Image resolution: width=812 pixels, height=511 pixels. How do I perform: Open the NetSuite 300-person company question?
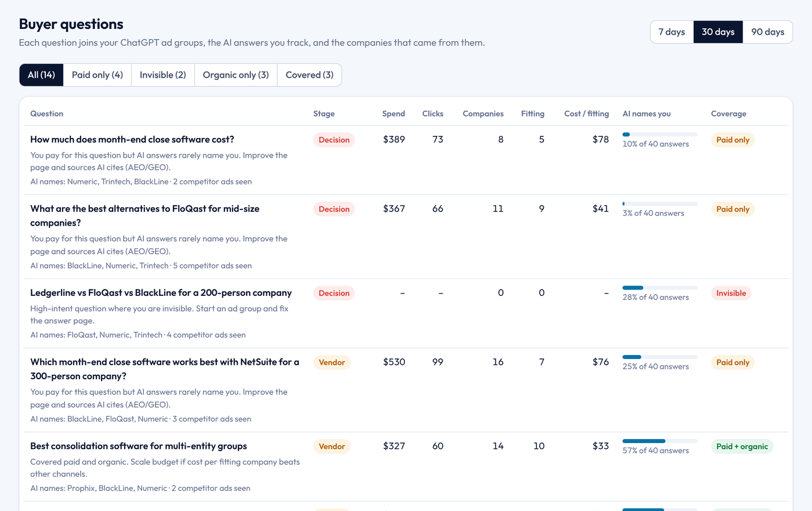(x=165, y=369)
